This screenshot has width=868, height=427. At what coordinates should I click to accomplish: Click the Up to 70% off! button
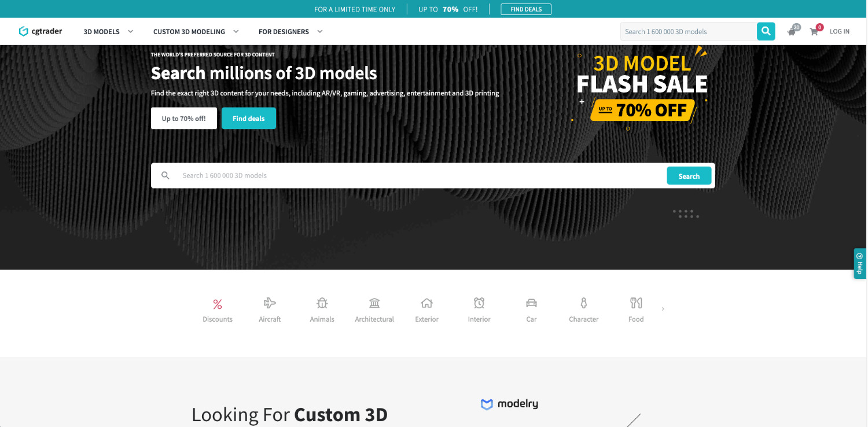[183, 119]
